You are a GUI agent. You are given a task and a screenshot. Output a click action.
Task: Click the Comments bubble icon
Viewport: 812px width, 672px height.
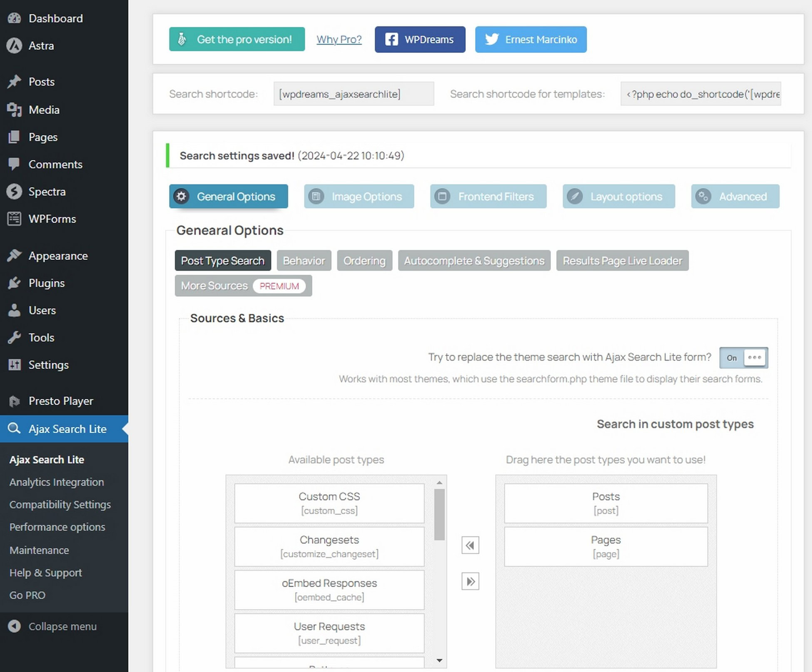point(14,164)
